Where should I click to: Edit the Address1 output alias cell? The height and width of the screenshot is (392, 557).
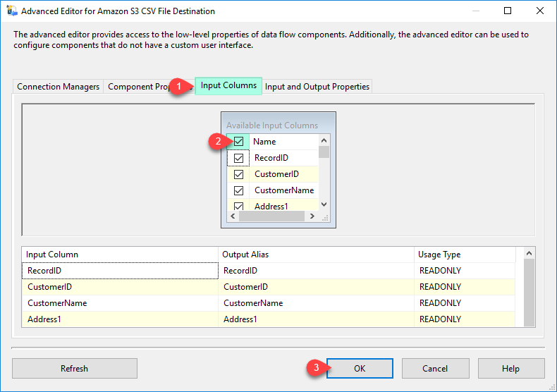316,319
